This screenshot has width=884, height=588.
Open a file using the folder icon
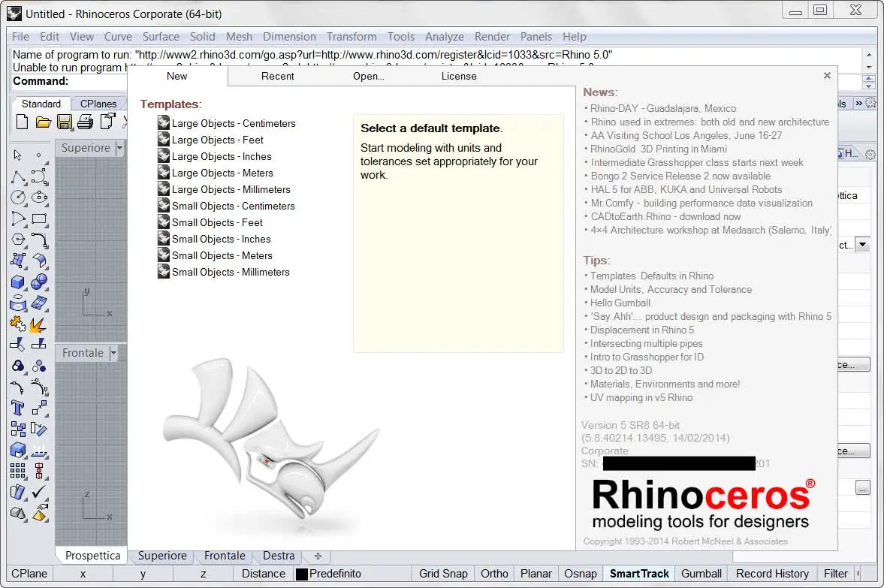pos(44,122)
